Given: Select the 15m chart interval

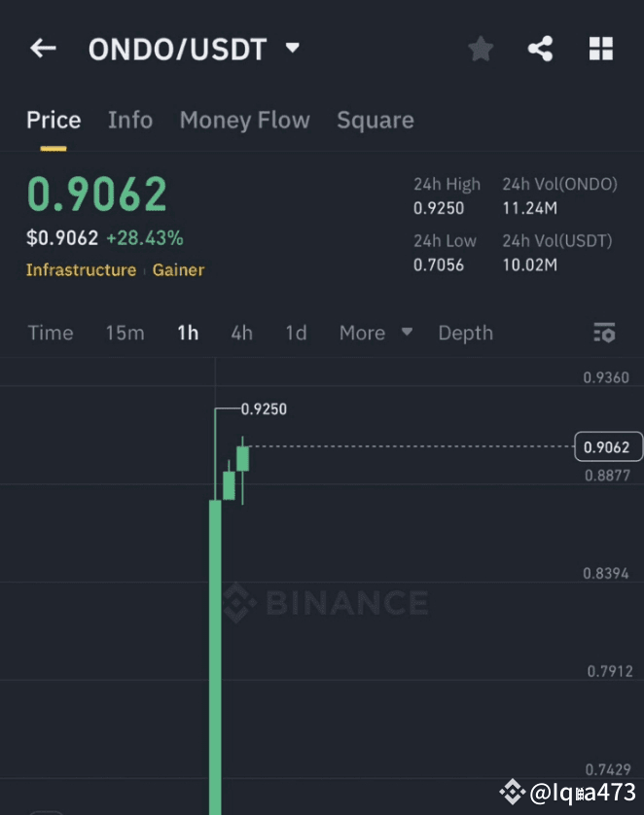Looking at the screenshot, I should pos(125,333).
